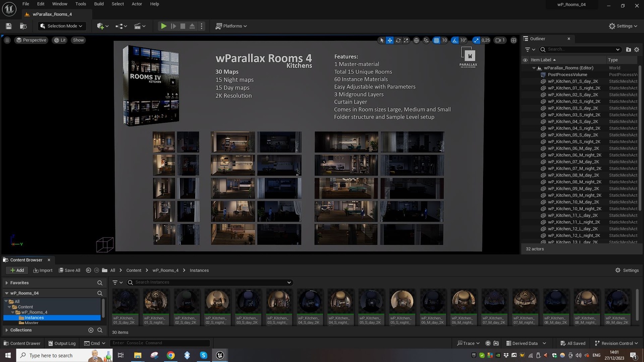Open the Tools menu
The height and width of the screenshot is (362, 644).
(x=80, y=4)
